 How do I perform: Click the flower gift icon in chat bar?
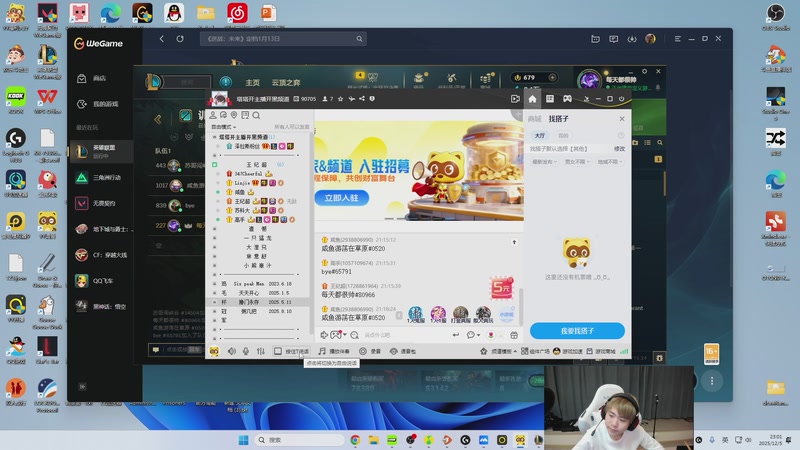[x=491, y=335]
